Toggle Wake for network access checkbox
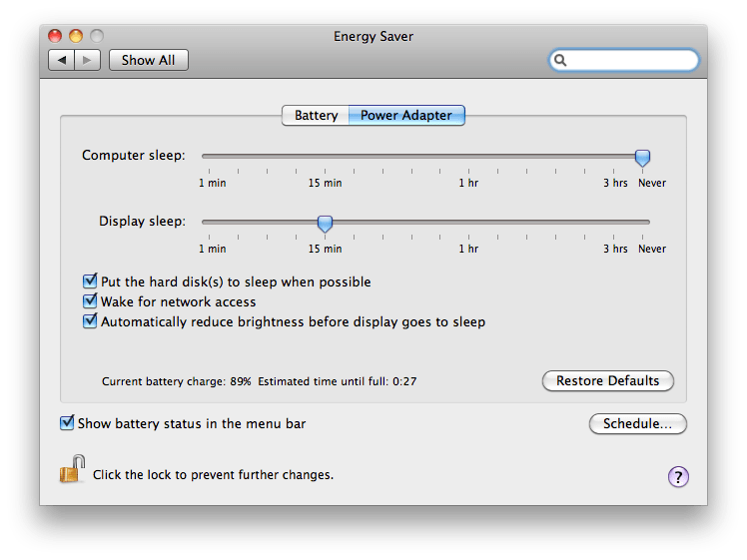The image size is (747, 560). click(90, 300)
